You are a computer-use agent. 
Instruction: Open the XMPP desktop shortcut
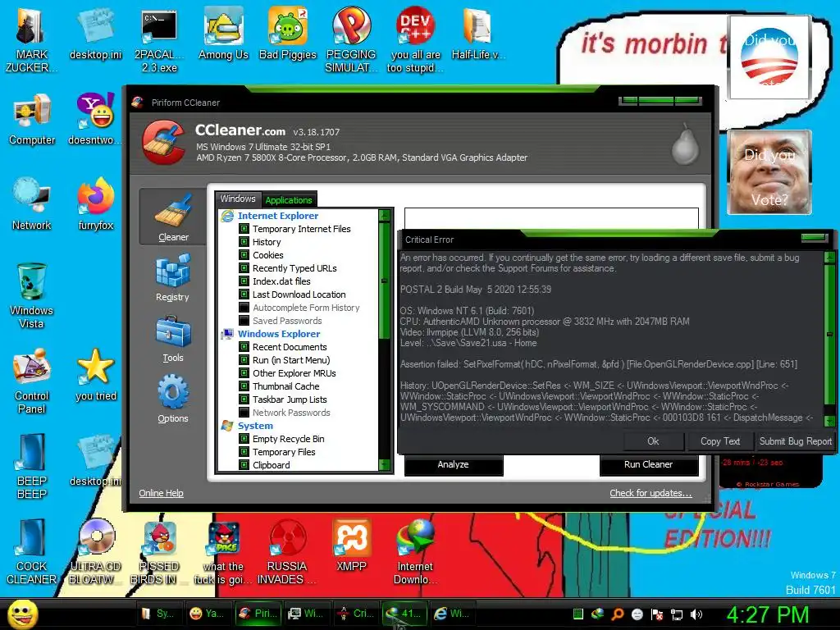click(x=351, y=545)
